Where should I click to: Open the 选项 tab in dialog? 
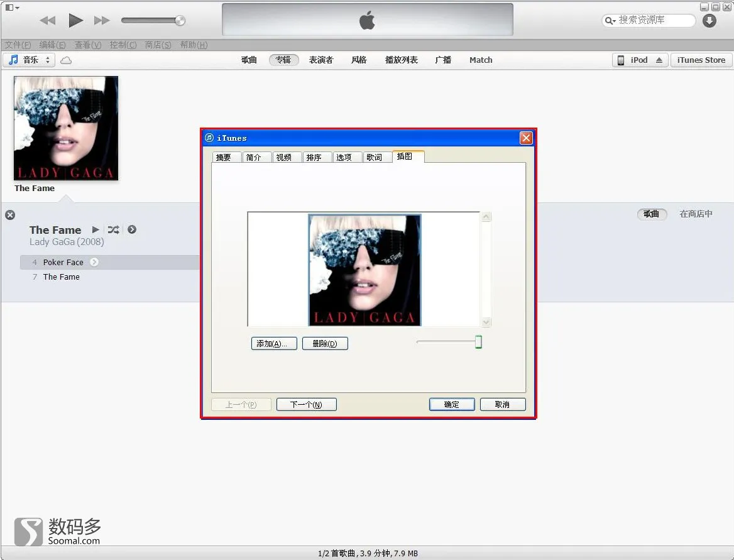[x=347, y=157]
